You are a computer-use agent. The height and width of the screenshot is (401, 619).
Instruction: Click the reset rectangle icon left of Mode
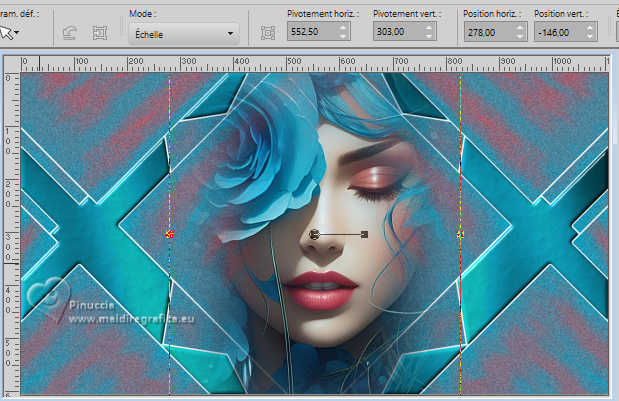coord(69,33)
